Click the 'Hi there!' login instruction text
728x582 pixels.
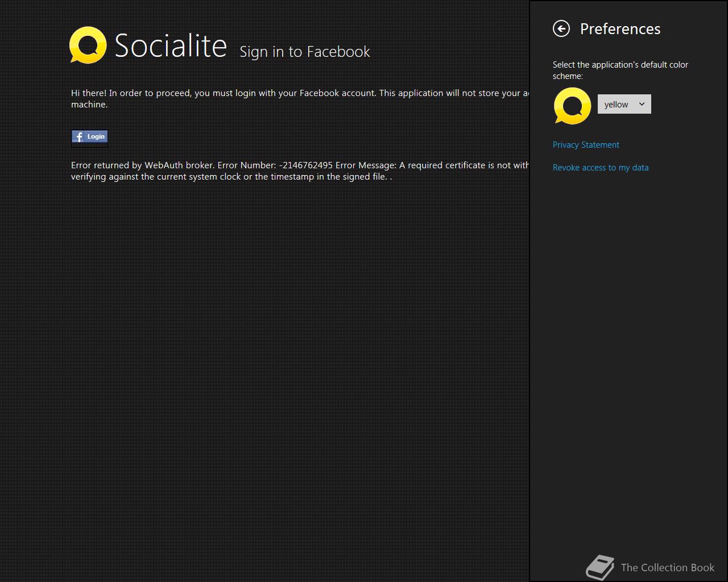pyautogui.click(x=300, y=99)
